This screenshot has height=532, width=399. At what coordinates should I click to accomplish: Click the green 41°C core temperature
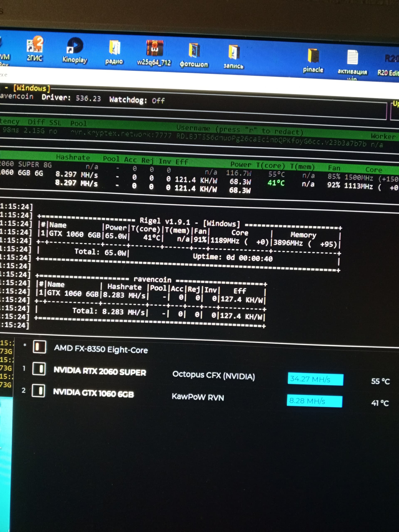(x=276, y=183)
